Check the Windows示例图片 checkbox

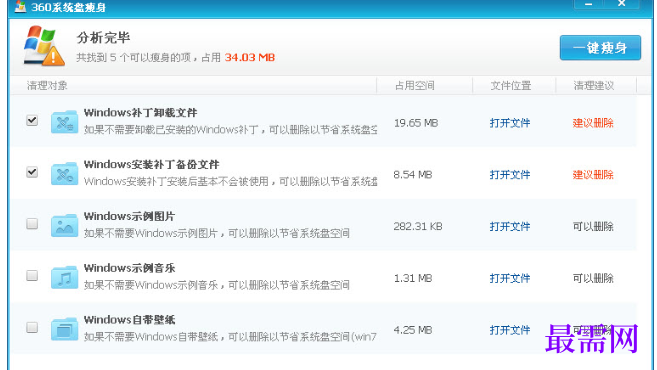pyautogui.click(x=32, y=224)
